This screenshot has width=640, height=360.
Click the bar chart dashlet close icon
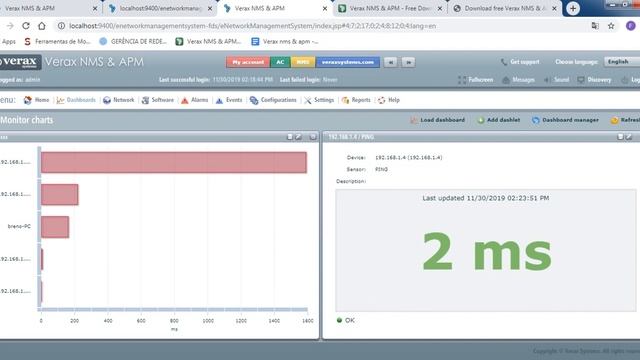point(313,137)
